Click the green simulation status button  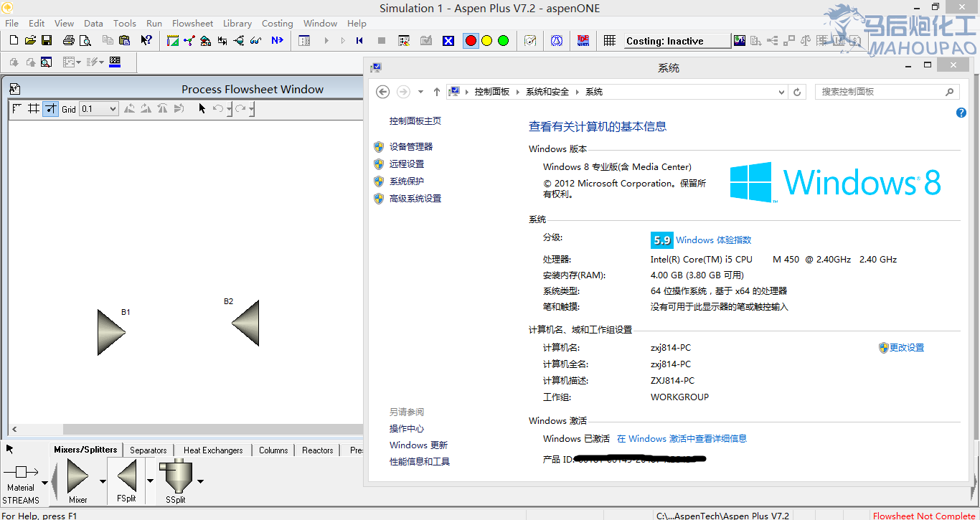(x=503, y=41)
